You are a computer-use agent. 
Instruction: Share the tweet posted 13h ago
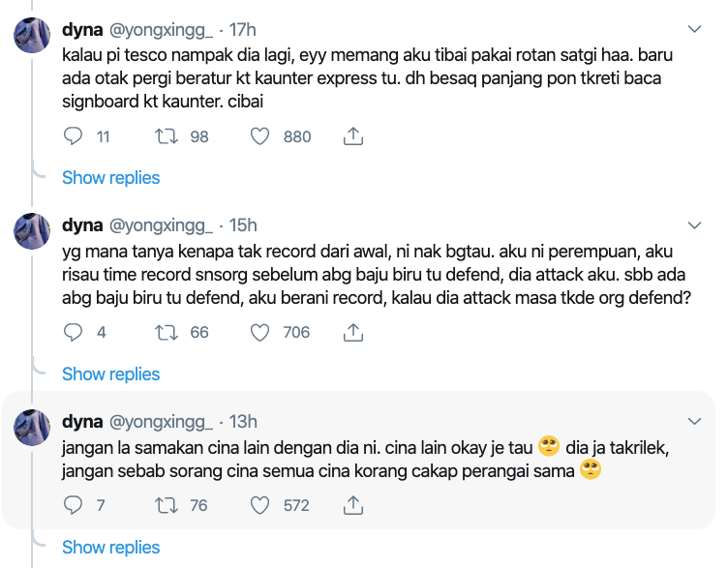[353, 505]
